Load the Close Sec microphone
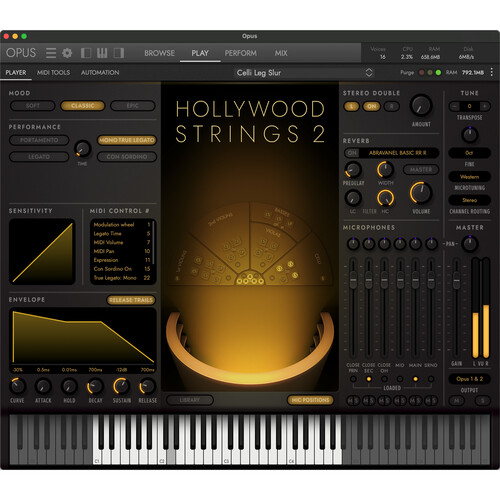The width and height of the screenshot is (500, 500). pos(369,379)
